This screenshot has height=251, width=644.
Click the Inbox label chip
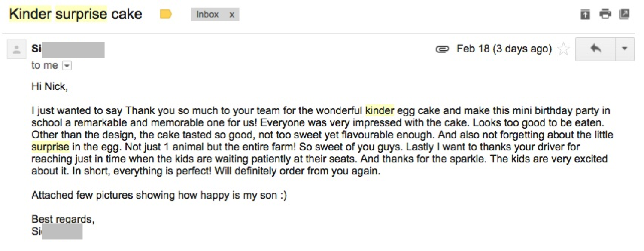pos(208,14)
